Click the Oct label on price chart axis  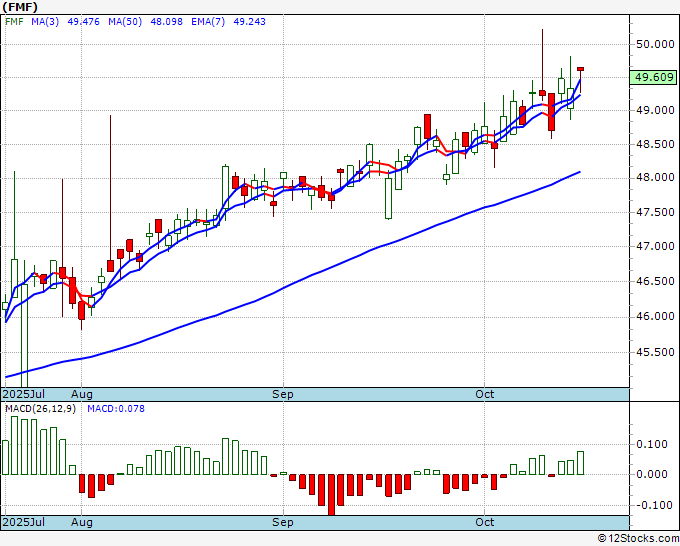click(484, 394)
